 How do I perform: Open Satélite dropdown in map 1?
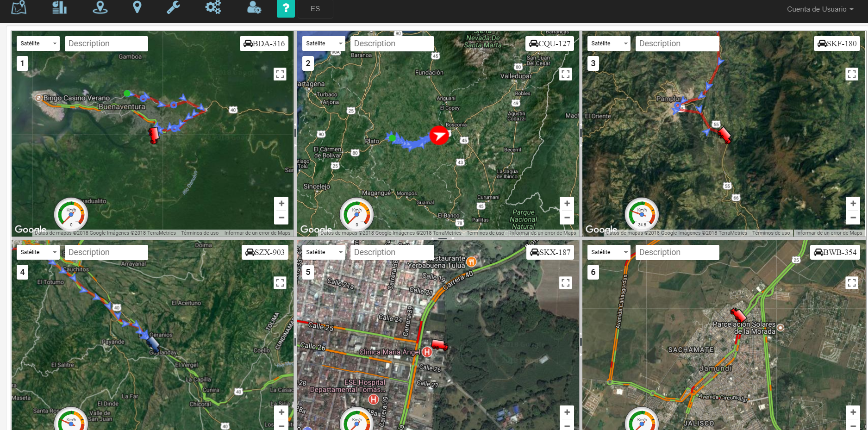click(x=38, y=44)
